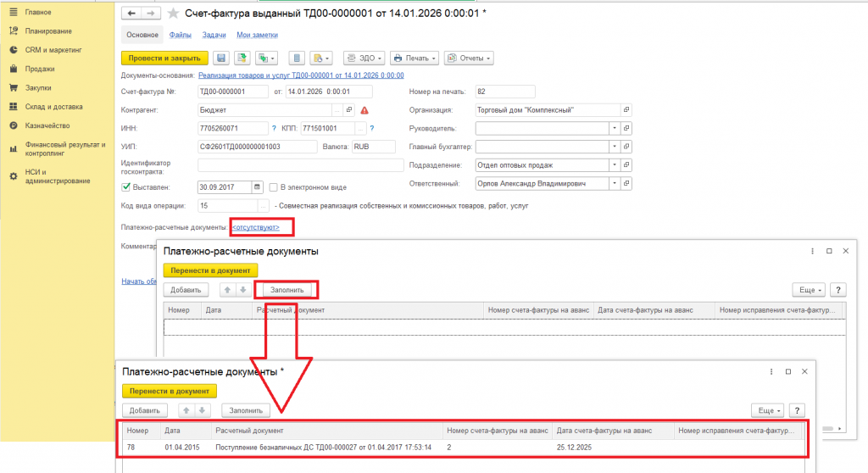Click the question mark next to ИНН
Viewport: 868px width, 473px height.
click(x=274, y=129)
